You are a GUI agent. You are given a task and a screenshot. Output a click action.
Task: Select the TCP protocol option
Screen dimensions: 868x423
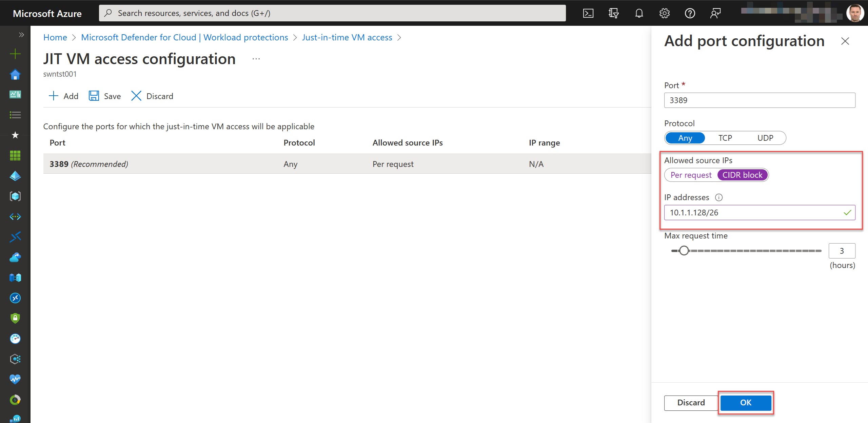[x=726, y=138]
